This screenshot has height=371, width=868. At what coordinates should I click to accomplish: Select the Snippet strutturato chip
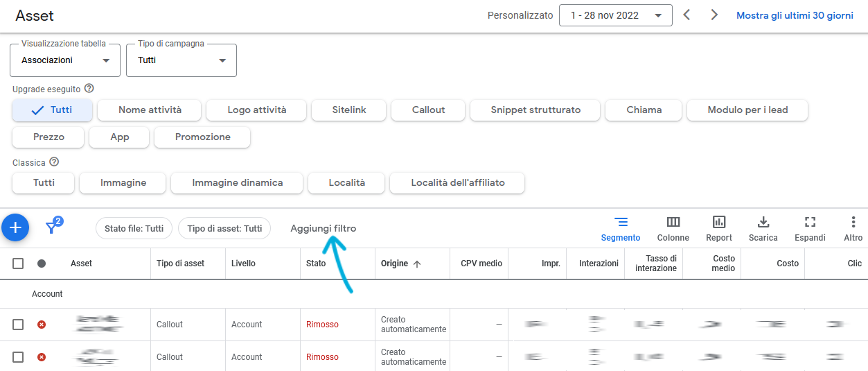point(535,110)
